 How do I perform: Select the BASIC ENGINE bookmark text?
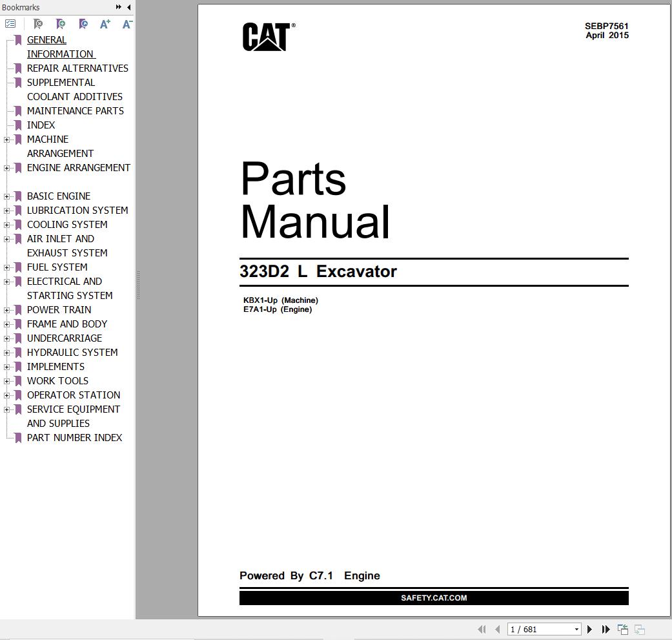coord(59,196)
